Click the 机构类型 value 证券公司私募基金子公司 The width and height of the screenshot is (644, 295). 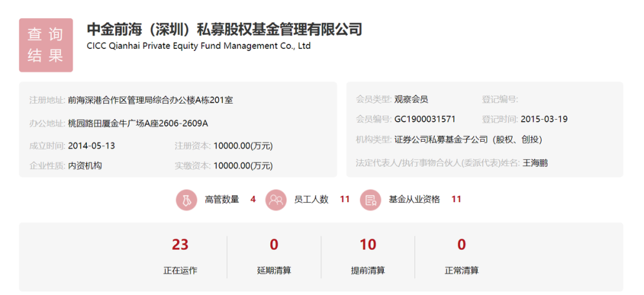click(x=468, y=140)
